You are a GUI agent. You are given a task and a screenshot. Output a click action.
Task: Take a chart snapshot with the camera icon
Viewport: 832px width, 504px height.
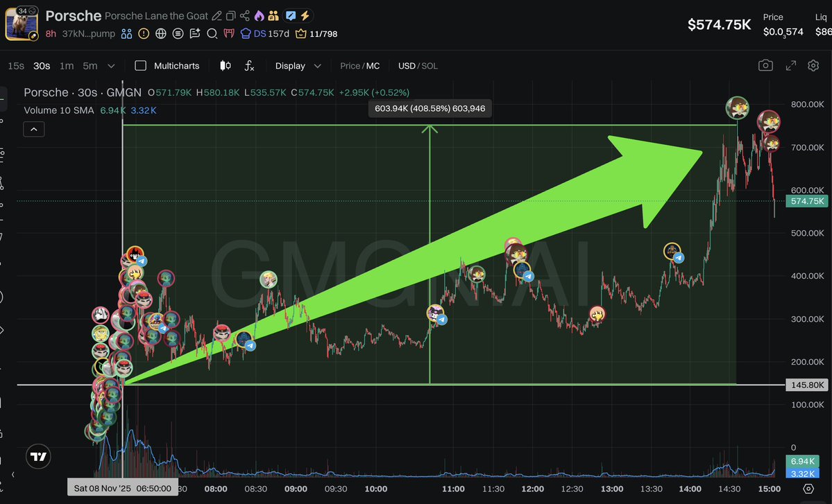coord(765,65)
